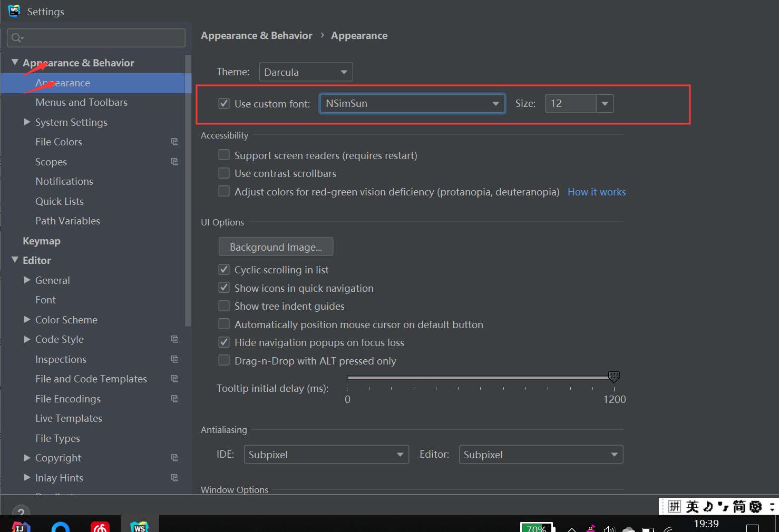The image size is (779, 532).
Task: Collapse the Appearance & Behavior tree node
Action: point(15,62)
